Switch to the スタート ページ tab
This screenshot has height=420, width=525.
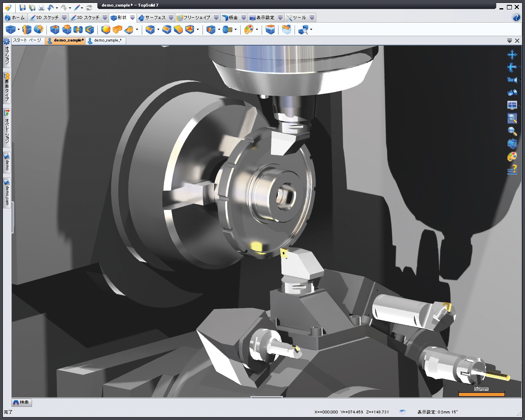tap(27, 40)
